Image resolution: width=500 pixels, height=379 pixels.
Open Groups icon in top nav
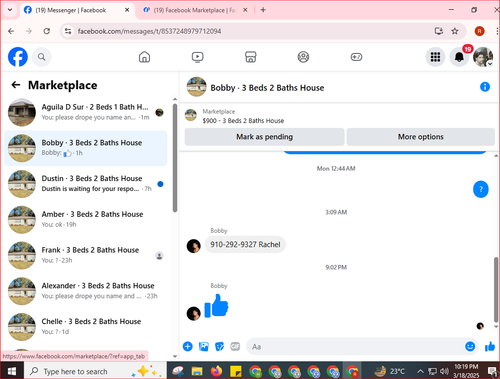pyautogui.click(x=303, y=57)
